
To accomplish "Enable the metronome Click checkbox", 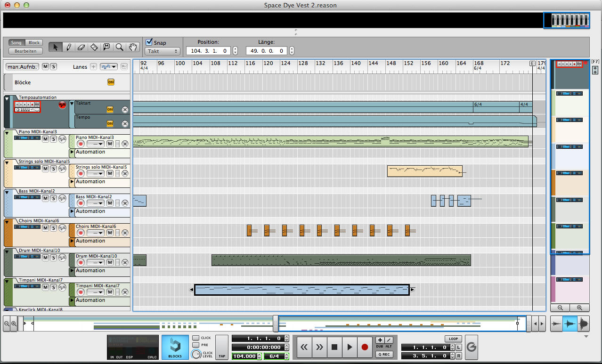I will click(195, 338).
